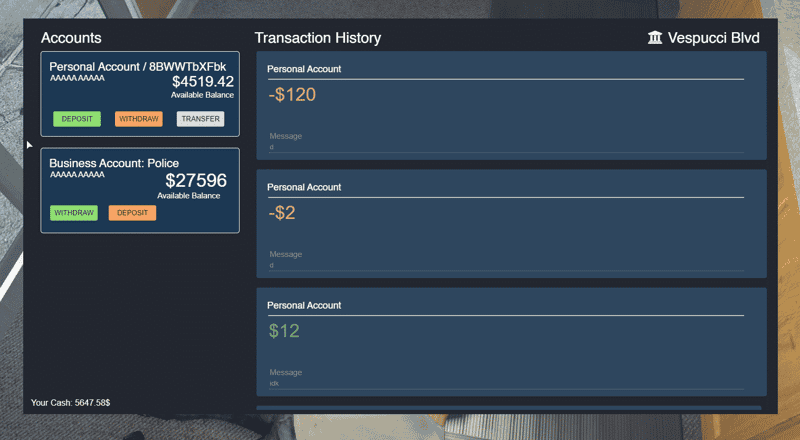Open Transfer on the Personal Account
This screenshot has width=800, height=440.
[201, 119]
